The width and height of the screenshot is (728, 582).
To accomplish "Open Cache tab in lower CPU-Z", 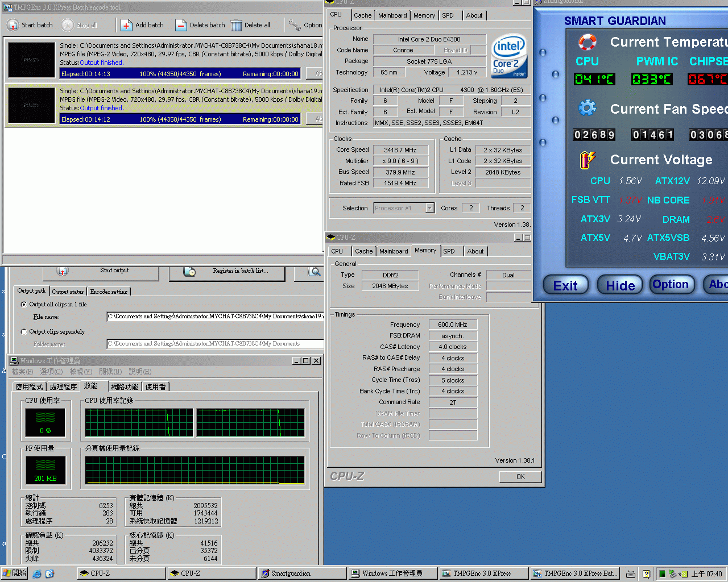I will click(364, 251).
